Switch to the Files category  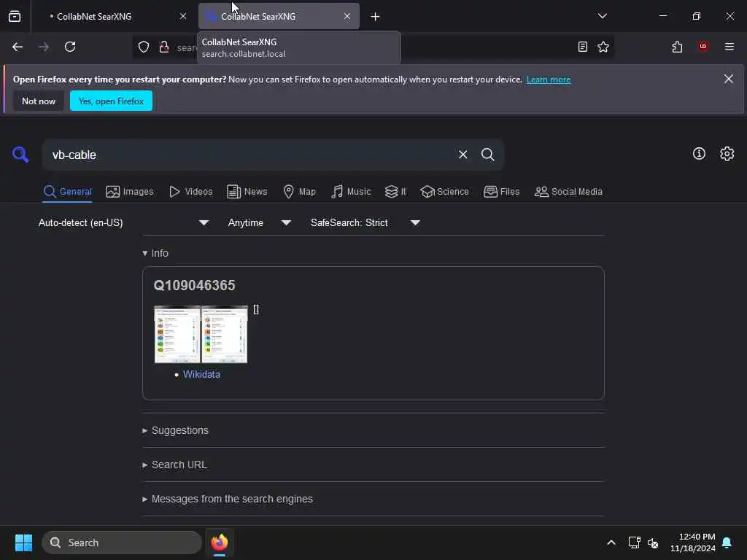click(x=502, y=192)
